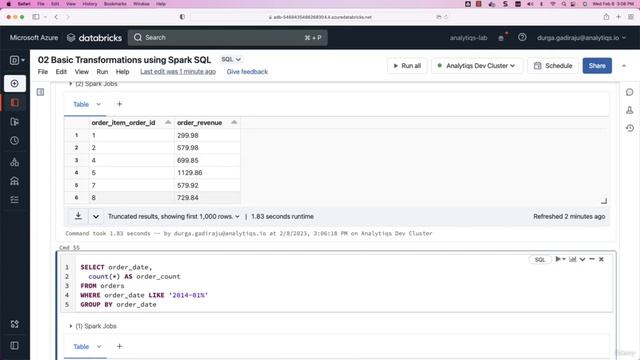Click the SQL language label in cell
Viewport: 640px width, 360px height.
point(540,260)
